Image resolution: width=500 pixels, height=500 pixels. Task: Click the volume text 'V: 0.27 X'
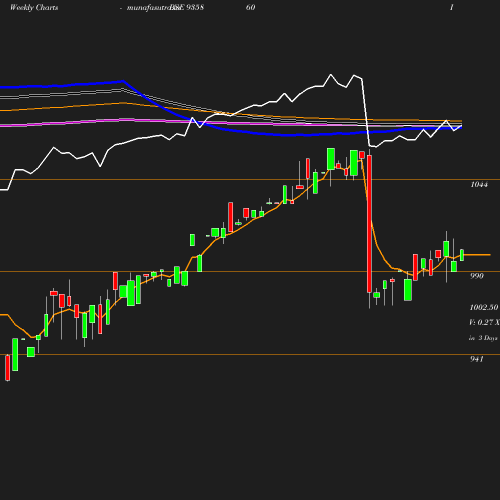(484, 322)
